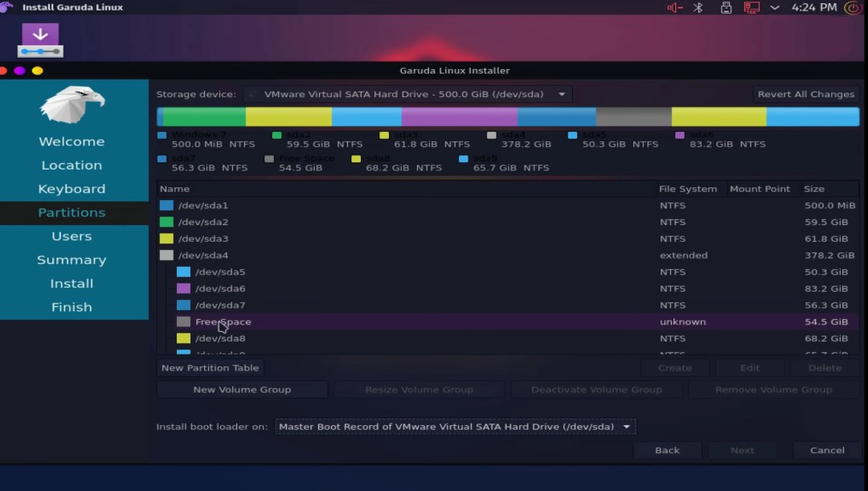The image size is (868, 491).
Task: Click Revert All Changes button
Action: pos(805,94)
